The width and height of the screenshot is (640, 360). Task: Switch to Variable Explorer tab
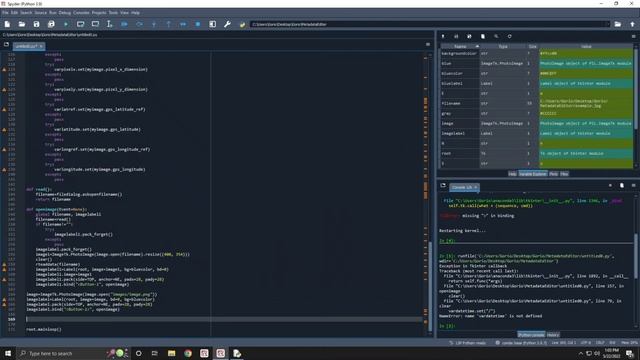(533, 174)
